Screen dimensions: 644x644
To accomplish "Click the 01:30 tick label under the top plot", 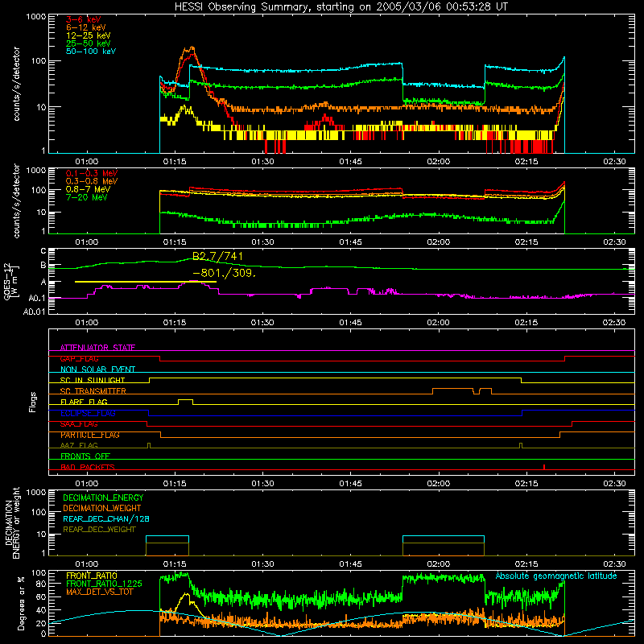I will 263,162.
